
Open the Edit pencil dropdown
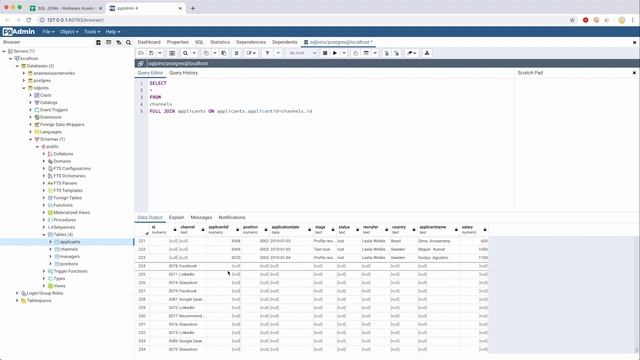251,53
